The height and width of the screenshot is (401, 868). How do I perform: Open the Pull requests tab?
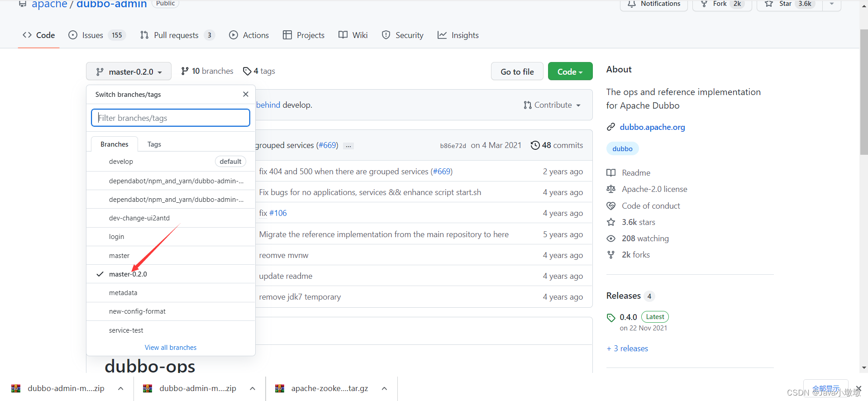pyautogui.click(x=177, y=35)
